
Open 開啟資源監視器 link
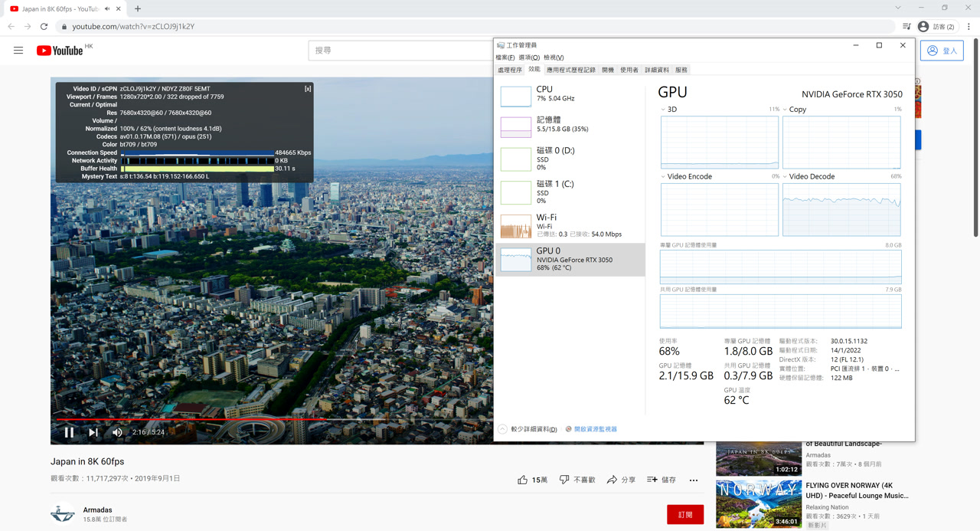click(591, 429)
